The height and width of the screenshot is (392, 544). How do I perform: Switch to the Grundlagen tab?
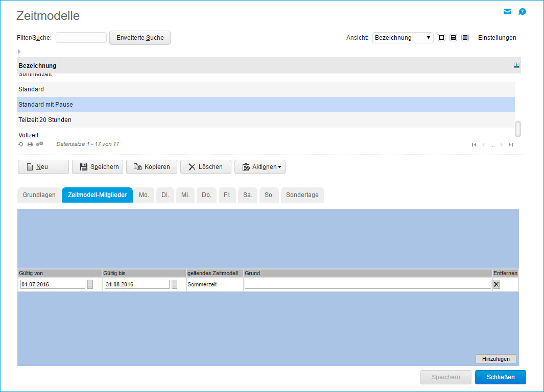tap(39, 195)
